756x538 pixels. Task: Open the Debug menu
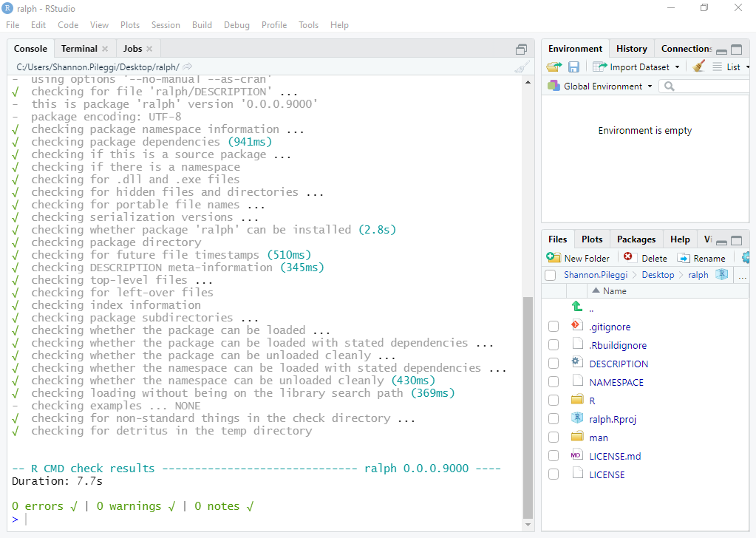click(236, 25)
